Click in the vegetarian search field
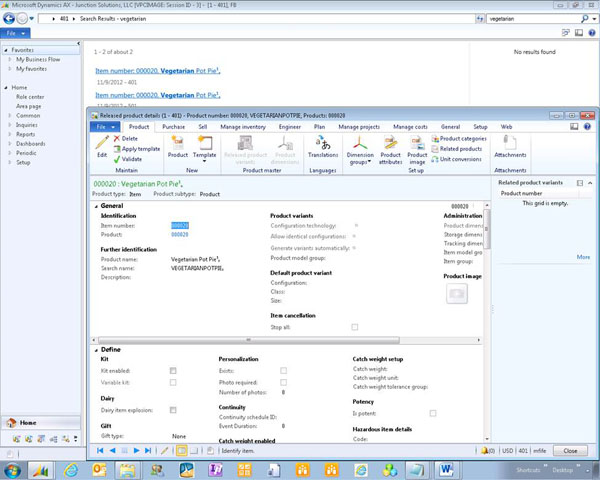The height and width of the screenshot is (480, 600). pos(532,18)
